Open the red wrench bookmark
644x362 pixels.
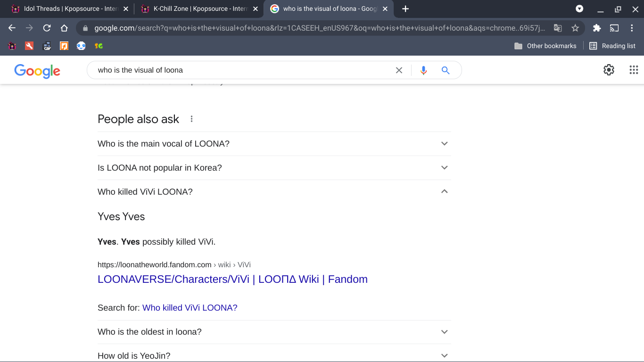[x=29, y=46]
